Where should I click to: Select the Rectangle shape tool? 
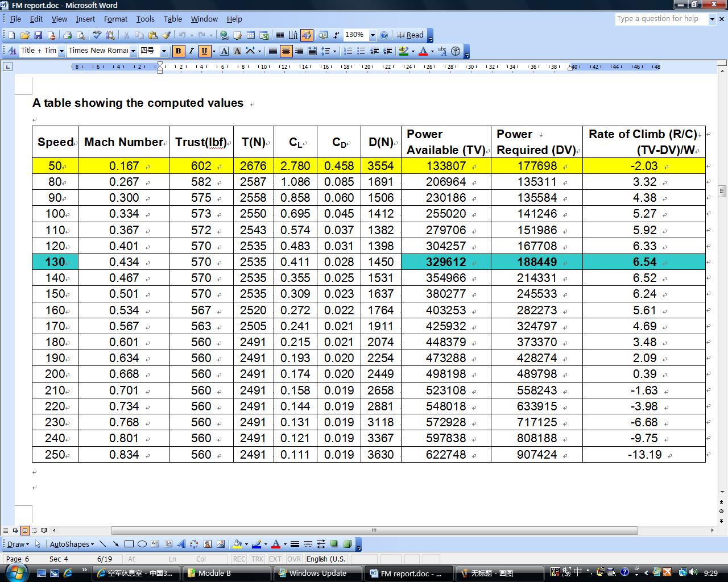(129, 544)
